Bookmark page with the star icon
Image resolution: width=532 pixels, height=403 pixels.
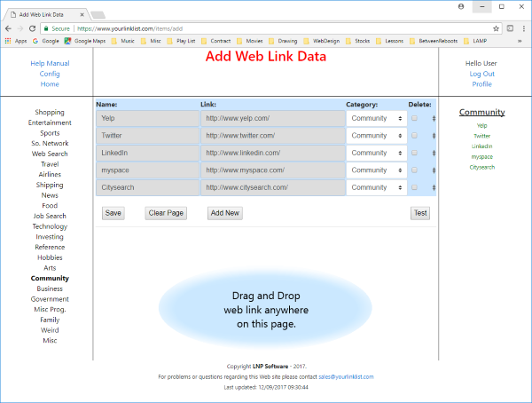496,28
